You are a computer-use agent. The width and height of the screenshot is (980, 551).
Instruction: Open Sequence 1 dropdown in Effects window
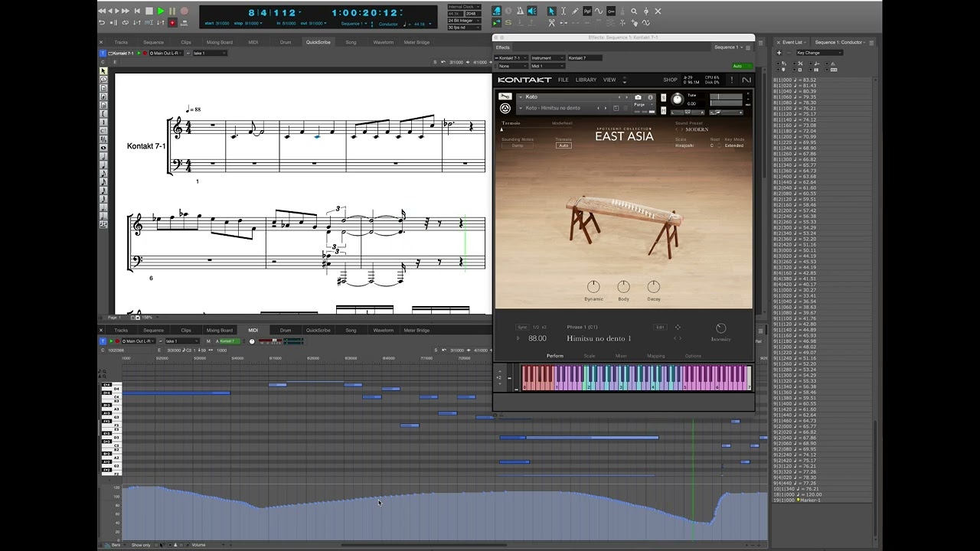(728, 47)
